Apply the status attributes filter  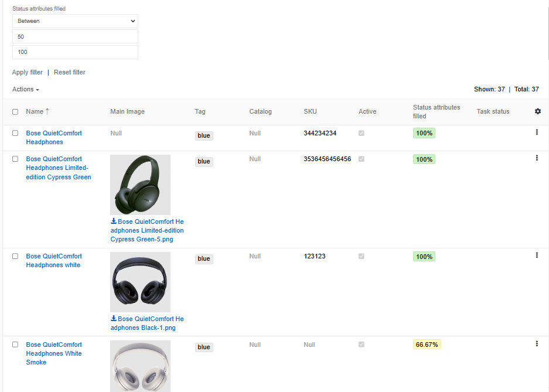(x=27, y=72)
